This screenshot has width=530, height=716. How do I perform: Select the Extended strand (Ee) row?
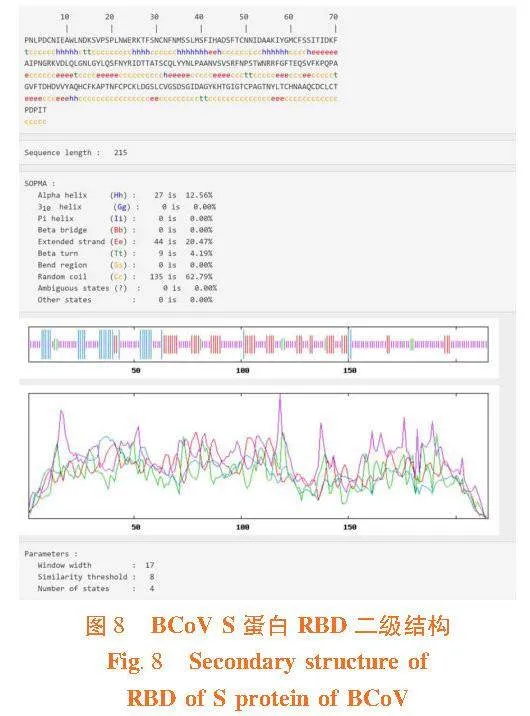pos(125,242)
